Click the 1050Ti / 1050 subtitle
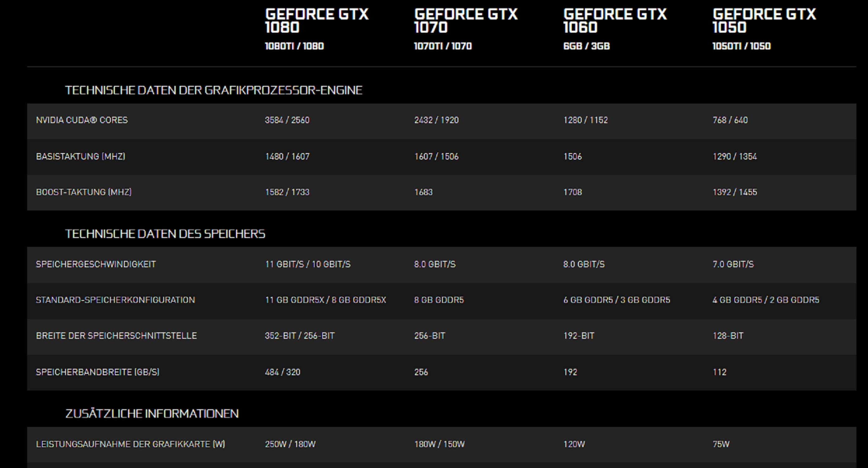The width and height of the screenshot is (868, 468). tap(741, 46)
